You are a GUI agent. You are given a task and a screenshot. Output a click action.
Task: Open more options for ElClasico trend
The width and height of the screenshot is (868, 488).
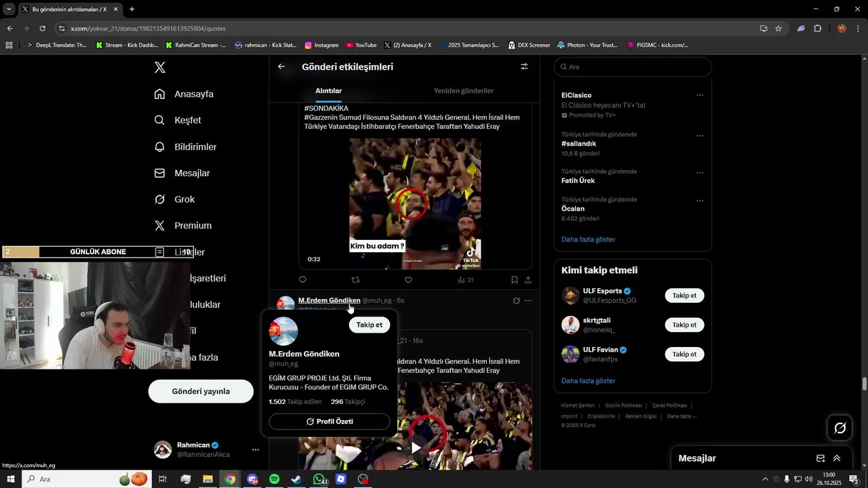tap(700, 96)
